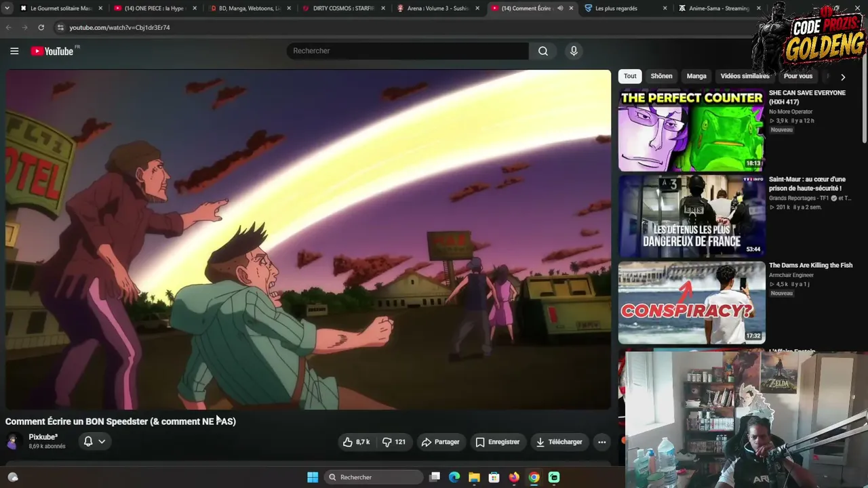
Task: Open the weather widget on taskbar
Action: (x=12, y=477)
